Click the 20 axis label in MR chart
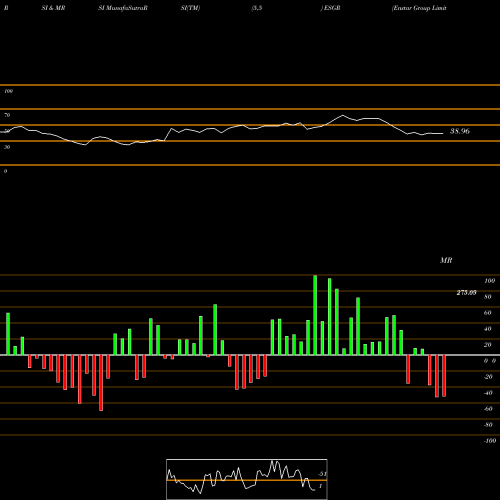 (x=488, y=345)
